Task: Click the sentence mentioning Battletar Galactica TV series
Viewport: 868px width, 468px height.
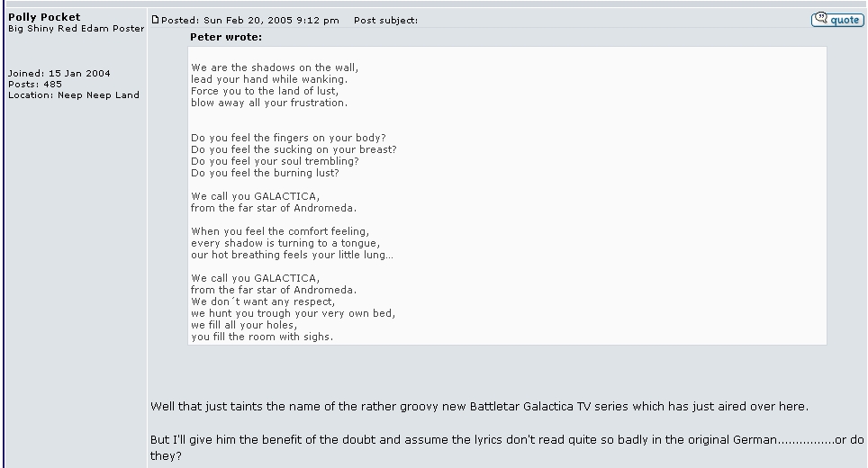Action: 479,407
